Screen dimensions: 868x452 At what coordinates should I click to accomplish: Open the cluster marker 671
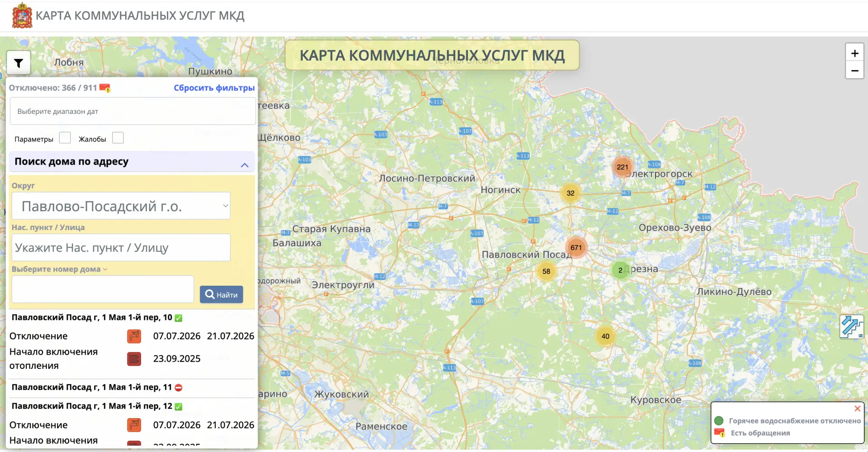576,247
